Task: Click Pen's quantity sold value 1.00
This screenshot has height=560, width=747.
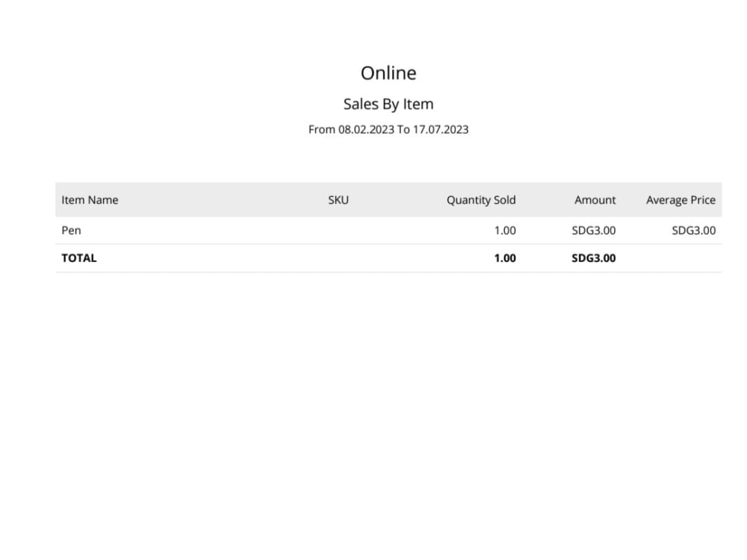Action: click(x=505, y=231)
